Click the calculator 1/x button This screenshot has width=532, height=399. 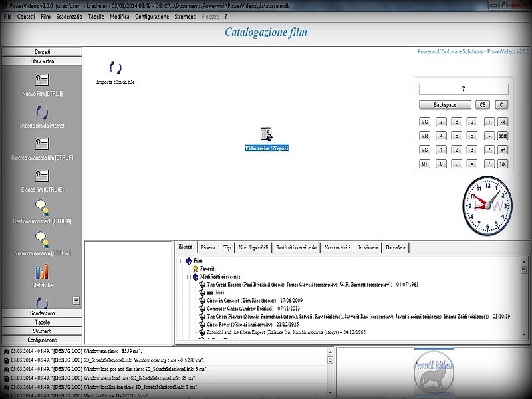tap(503, 164)
